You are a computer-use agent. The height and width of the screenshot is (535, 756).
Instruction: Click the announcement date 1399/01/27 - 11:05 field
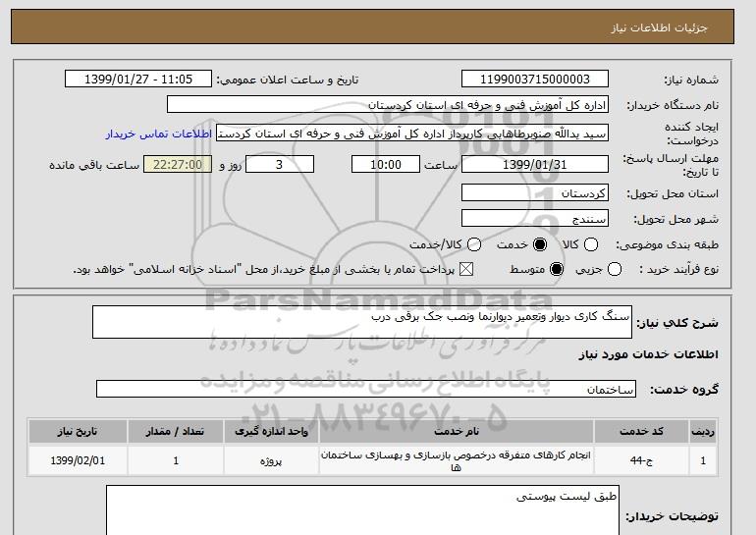click(x=138, y=80)
